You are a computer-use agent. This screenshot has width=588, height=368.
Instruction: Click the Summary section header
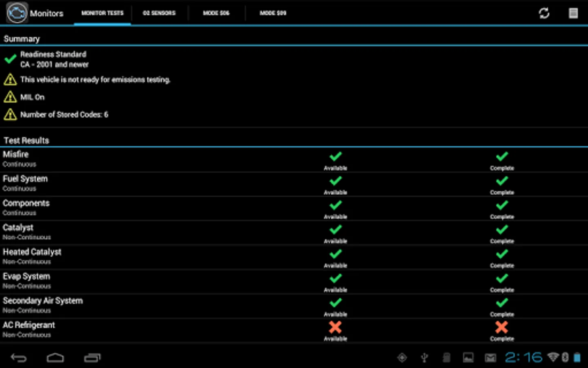[x=22, y=39]
